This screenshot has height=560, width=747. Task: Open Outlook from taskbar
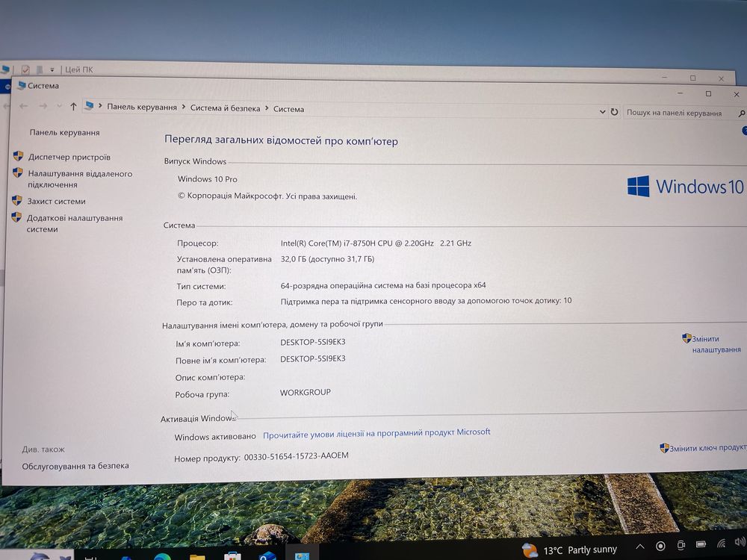267,556
